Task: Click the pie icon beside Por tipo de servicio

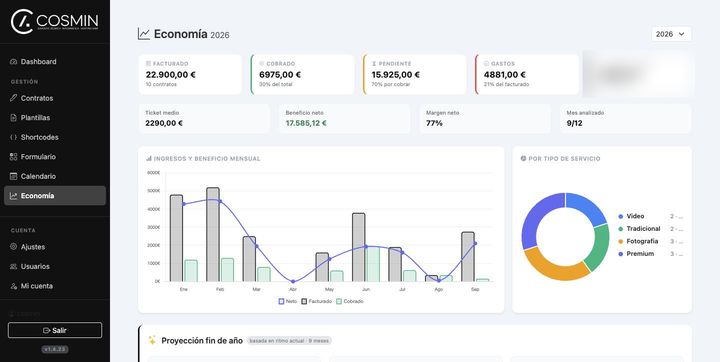Action: (x=523, y=158)
